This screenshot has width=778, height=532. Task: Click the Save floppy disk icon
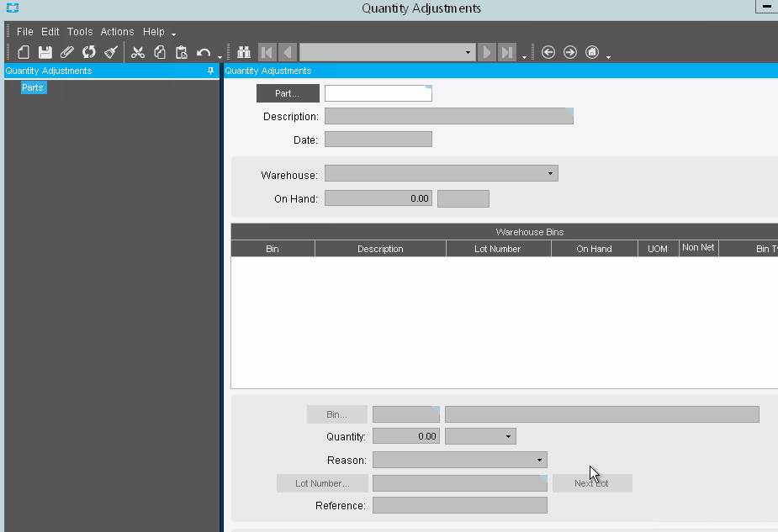coord(45,52)
